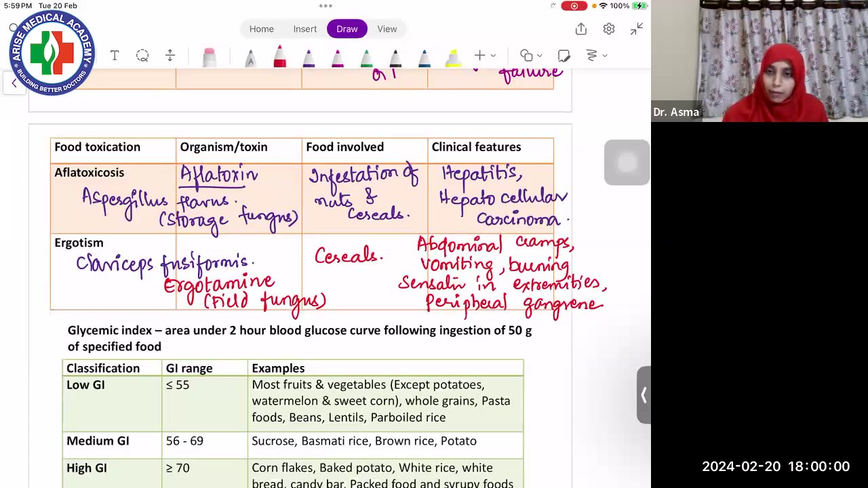Screen dimensions: 868x488
Task: Select the gray pencil tool
Action: [x=250, y=58]
